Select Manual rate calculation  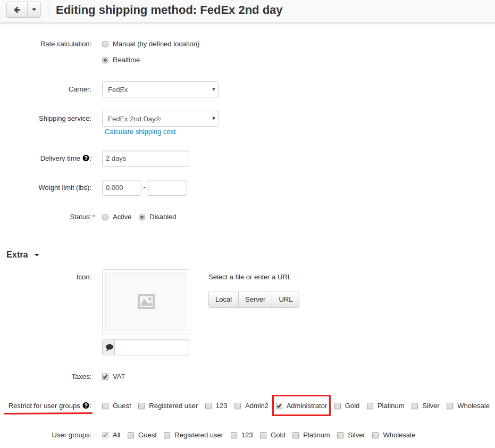tap(105, 44)
